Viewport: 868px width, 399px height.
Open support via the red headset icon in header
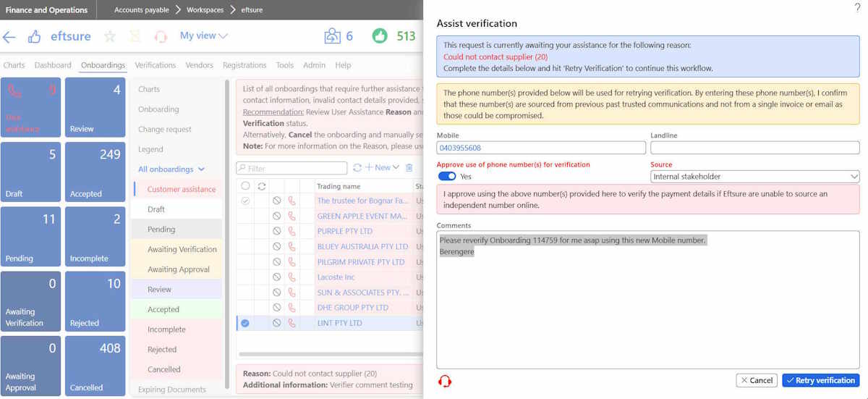tap(161, 36)
